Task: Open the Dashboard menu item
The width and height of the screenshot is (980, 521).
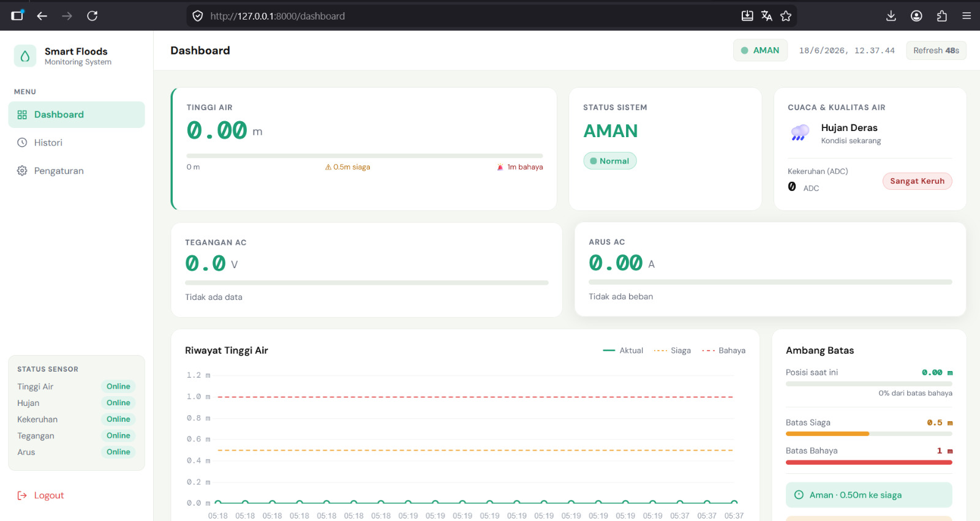Action: [x=77, y=114]
